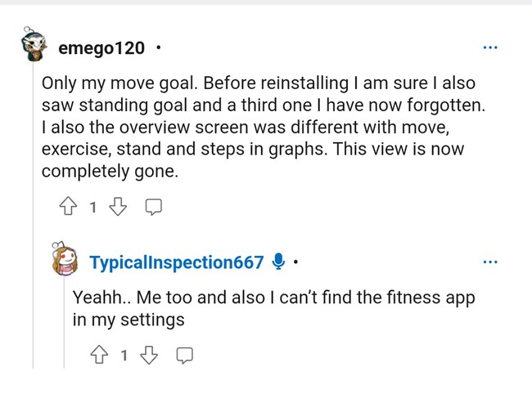Open TypicalInspection667's avatar picture
The width and height of the screenshot is (532, 399).
coord(65,260)
